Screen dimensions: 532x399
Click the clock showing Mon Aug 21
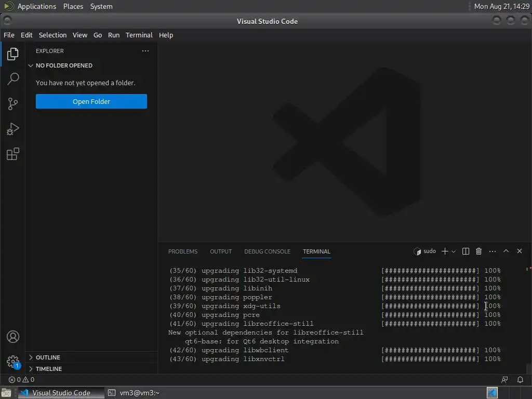(x=502, y=6)
